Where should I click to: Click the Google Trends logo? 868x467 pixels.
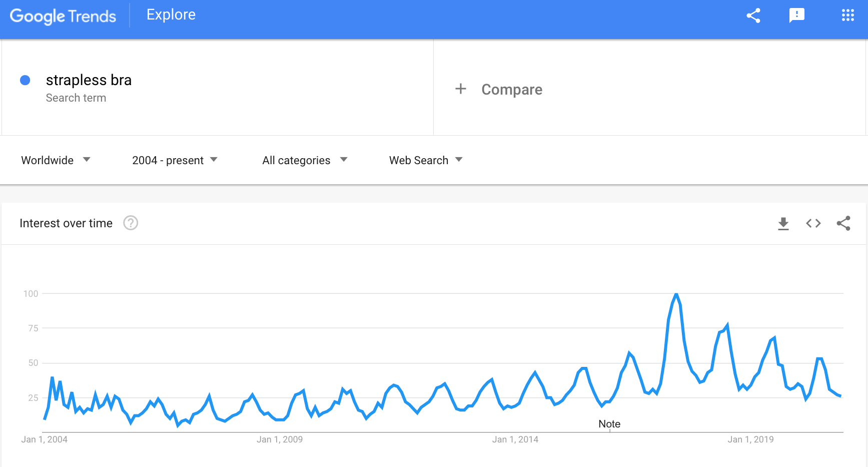coord(63,16)
